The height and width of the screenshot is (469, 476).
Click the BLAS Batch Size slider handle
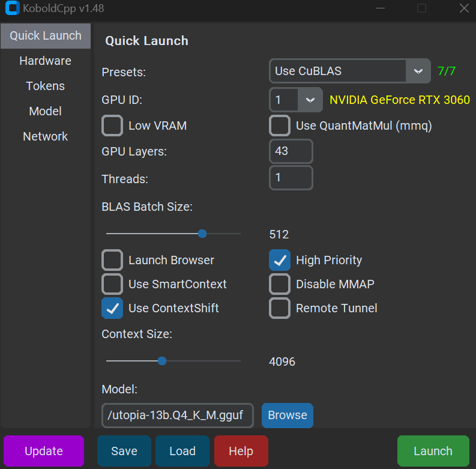(202, 234)
